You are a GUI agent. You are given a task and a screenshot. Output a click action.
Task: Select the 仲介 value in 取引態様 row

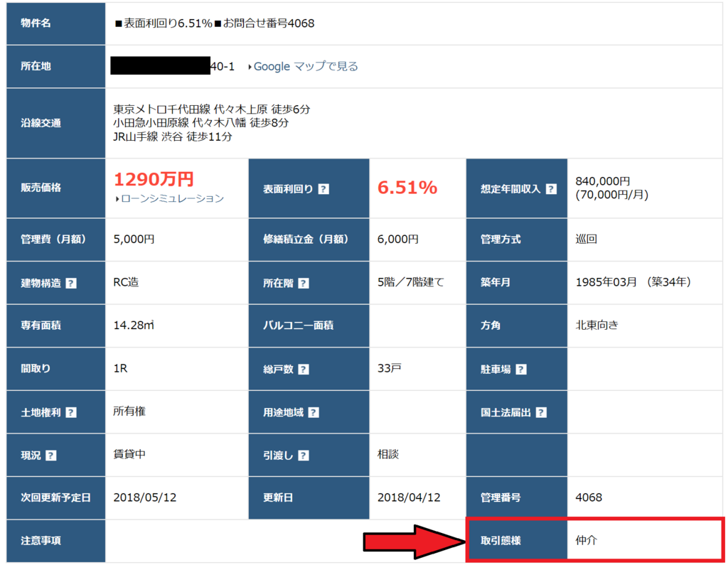point(587,540)
